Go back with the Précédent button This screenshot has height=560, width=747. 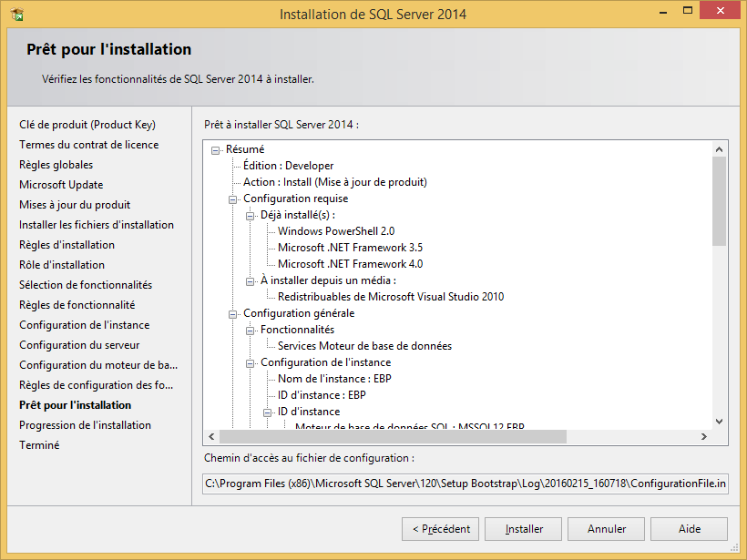click(440, 529)
